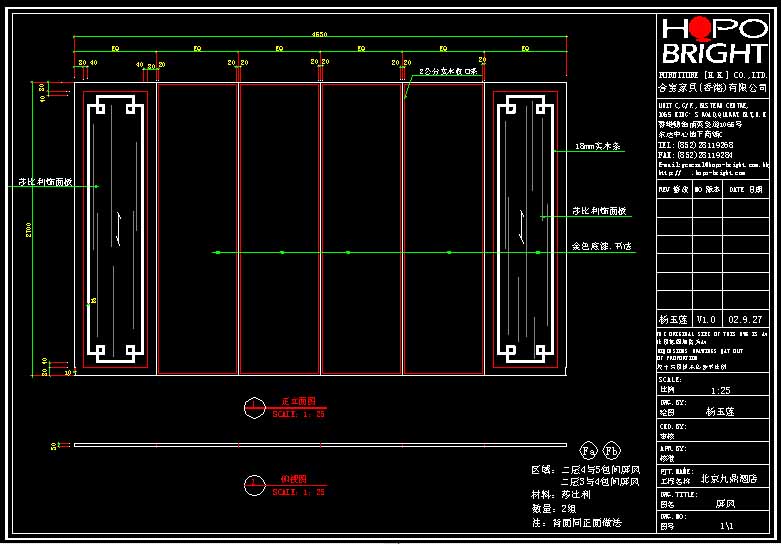The width and height of the screenshot is (781, 544).
Task: Click the numbered circle beside 正立面图 title
Action: pyautogui.click(x=254, y=408)
